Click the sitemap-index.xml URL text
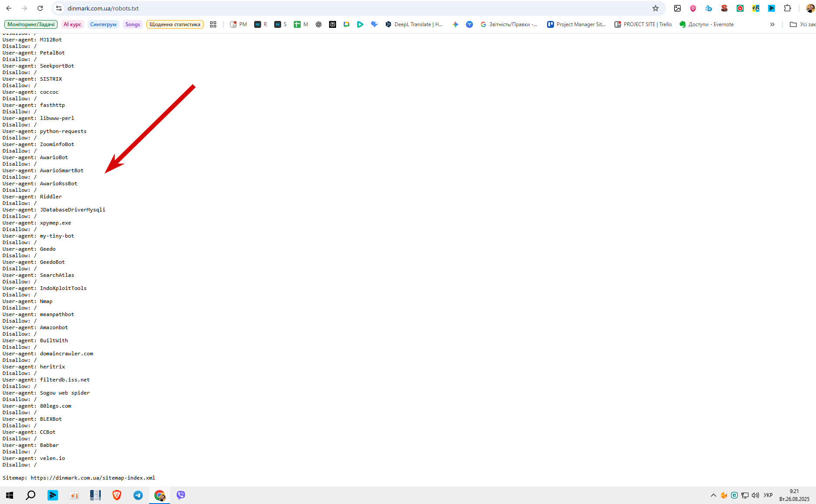This screenshot has width=816, height=504. pos(93,478)
